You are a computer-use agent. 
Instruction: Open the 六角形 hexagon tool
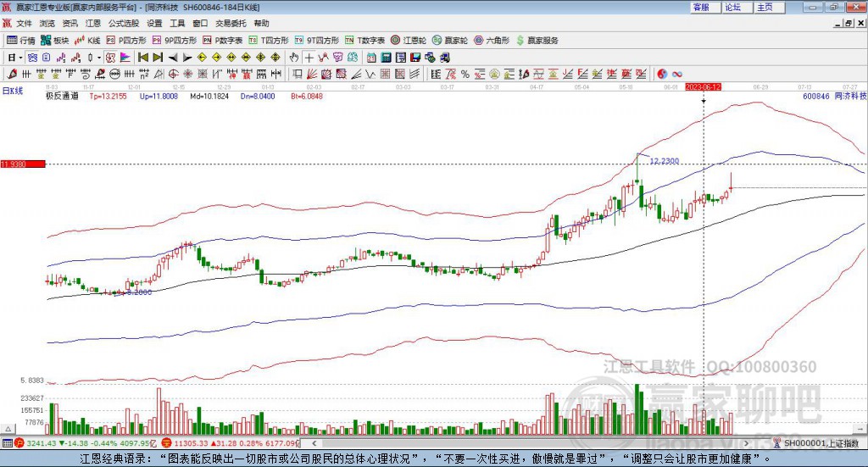point(492,41)
